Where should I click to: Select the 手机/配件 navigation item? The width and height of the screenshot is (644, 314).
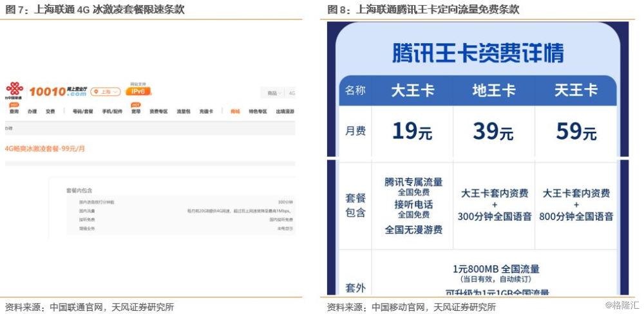[112, 111]
